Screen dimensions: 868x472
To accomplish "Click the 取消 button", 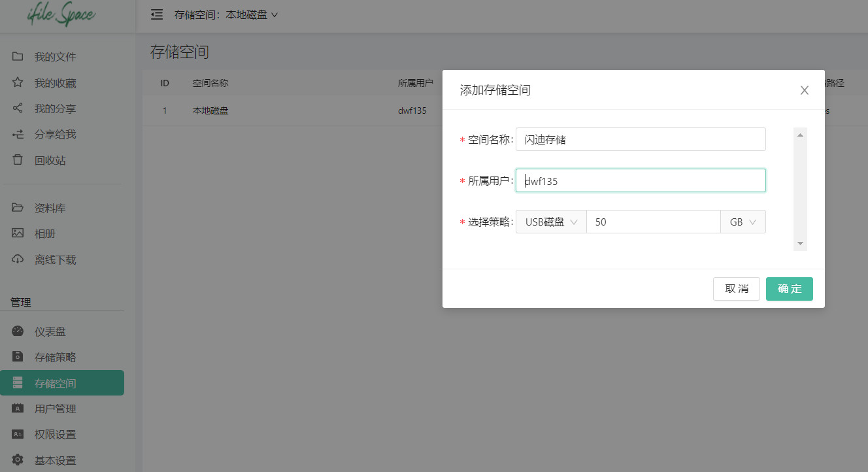I will [737, 289].
